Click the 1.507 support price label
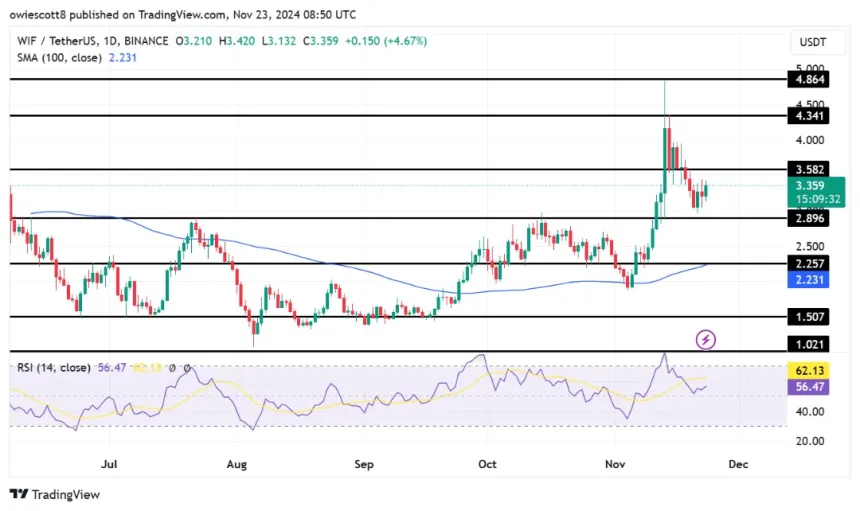Image resolution: width=860 pixels, height=511 pixels. pos(809,317)
